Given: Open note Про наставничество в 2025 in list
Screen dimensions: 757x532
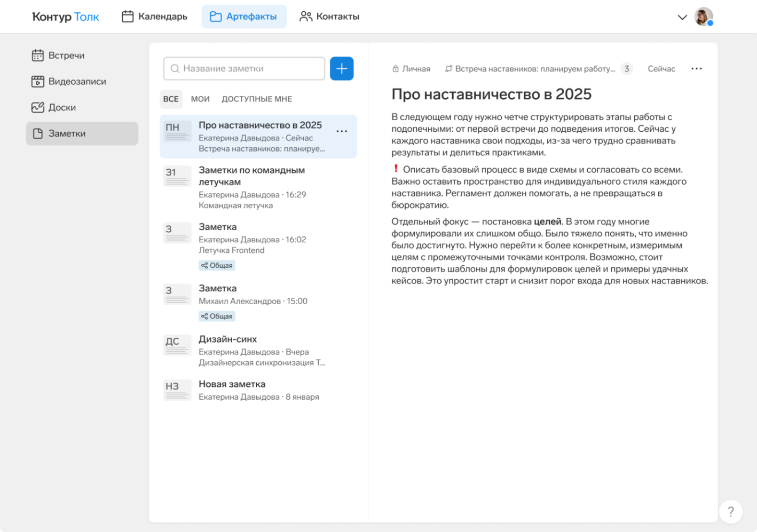Looking at the screenshot, I should click(258, 137).
